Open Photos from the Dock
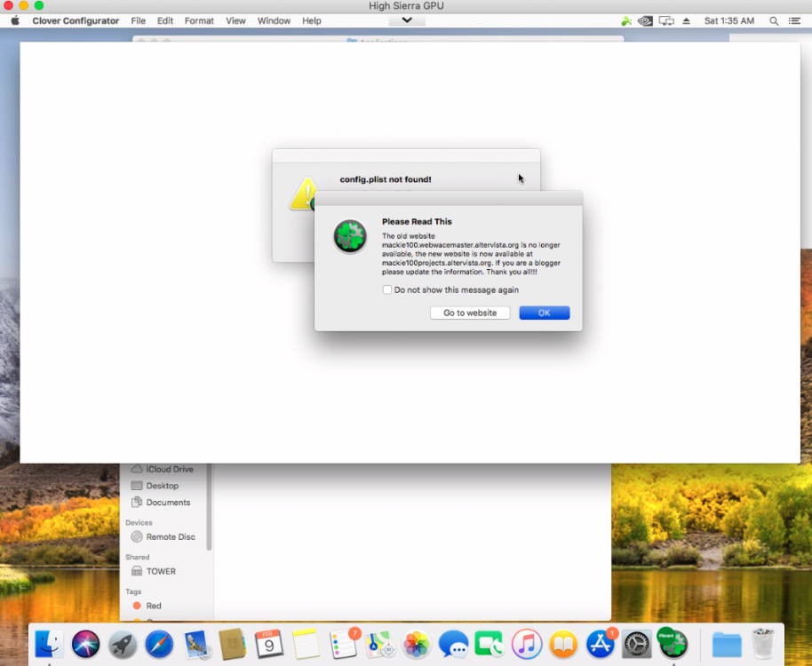Image resolution: width=812 pixels, height=666 pixels. tap(417, 645)
